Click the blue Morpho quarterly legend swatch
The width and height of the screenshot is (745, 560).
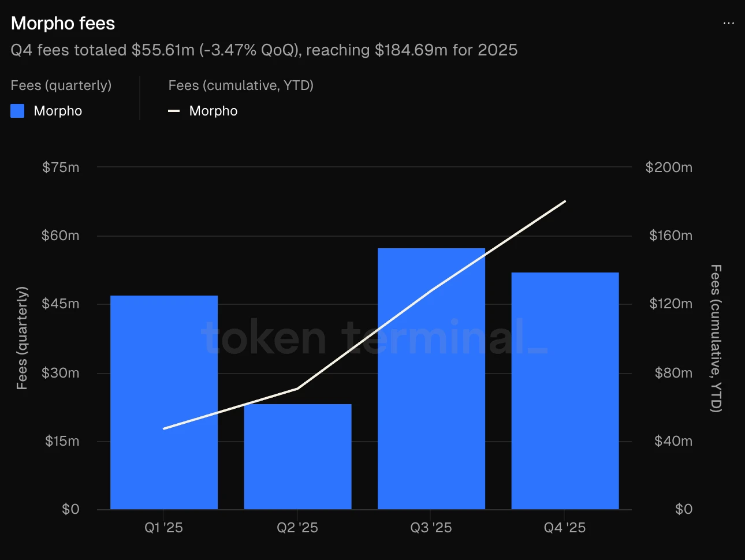(17, 111)
